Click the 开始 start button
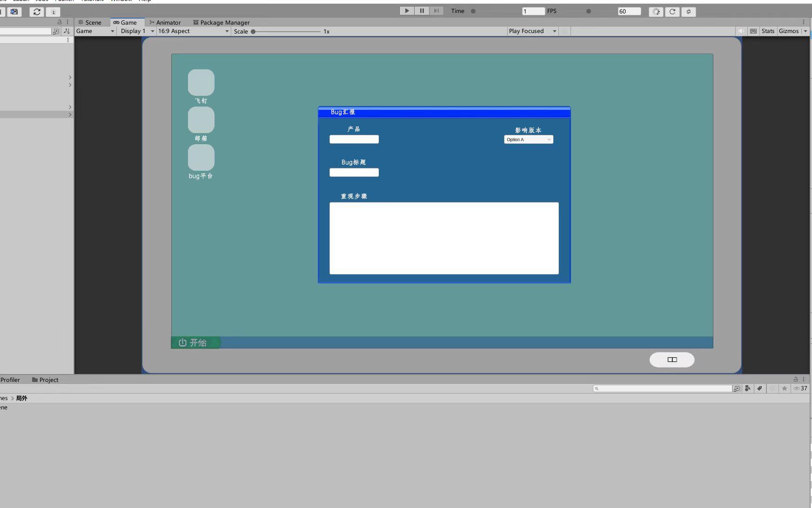812x508 pixels. click(x=195, y=343)
